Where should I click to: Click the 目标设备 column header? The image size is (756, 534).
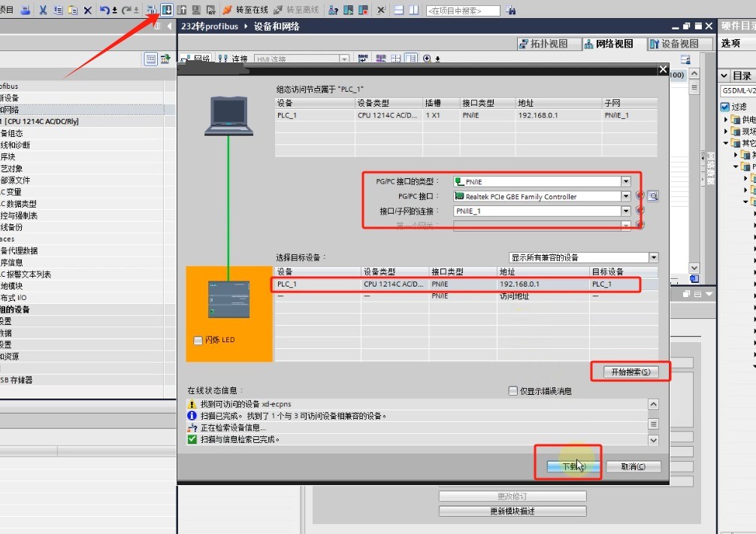click(624, 272)
